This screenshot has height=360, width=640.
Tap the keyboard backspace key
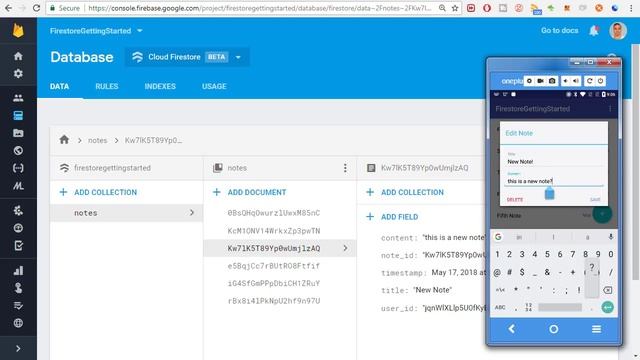607,290
